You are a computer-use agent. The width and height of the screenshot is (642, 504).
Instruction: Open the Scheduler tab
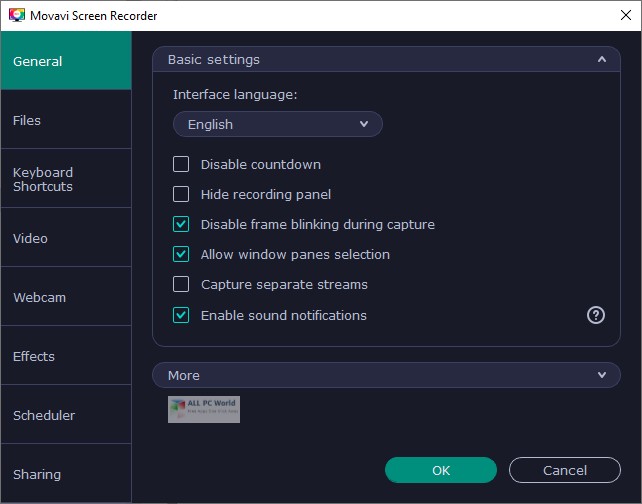click(x=66, y=414)
